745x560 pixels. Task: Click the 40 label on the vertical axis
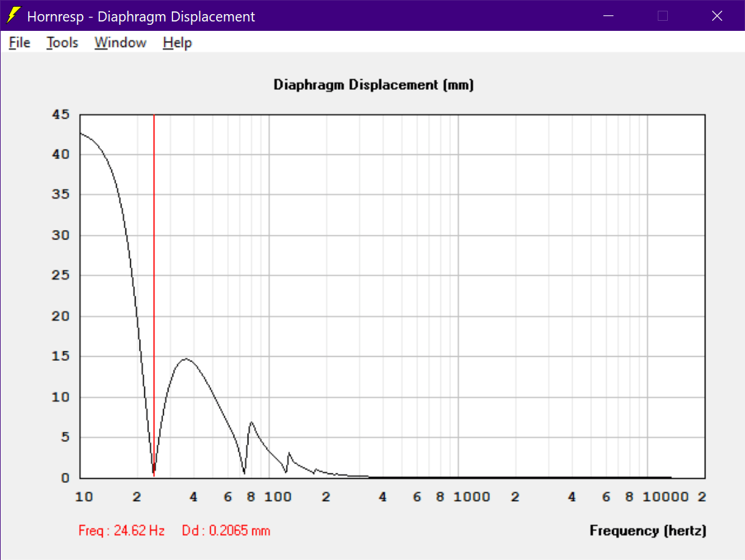coord(60,154)
